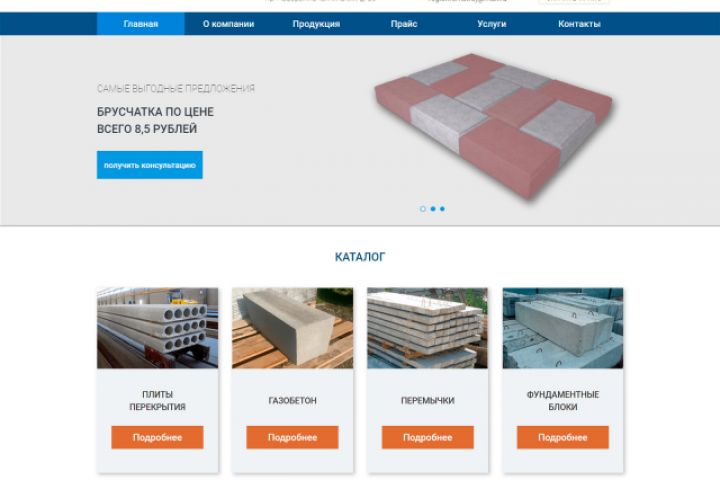Click Подробнее under Газобетон

pos(292,437)
